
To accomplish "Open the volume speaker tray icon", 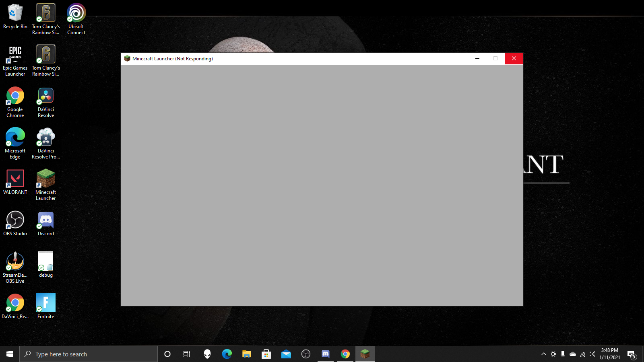I will click(x=592, y=354).
